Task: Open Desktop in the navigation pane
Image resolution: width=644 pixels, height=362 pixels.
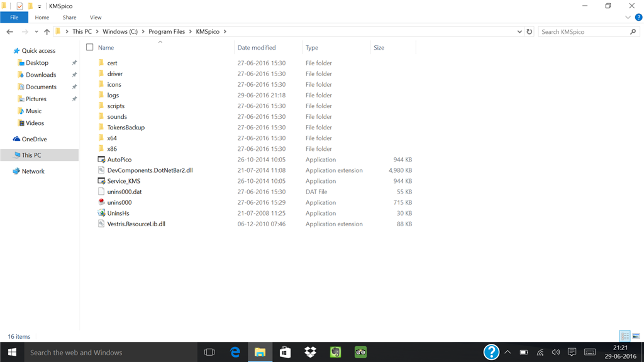Action: [37, 63]
